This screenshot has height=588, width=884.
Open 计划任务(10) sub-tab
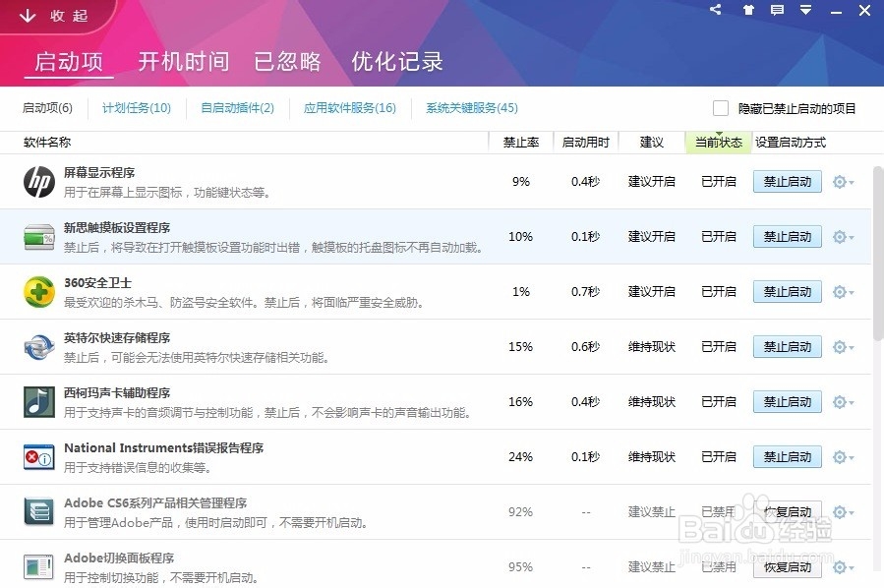[x=137, y=108]
